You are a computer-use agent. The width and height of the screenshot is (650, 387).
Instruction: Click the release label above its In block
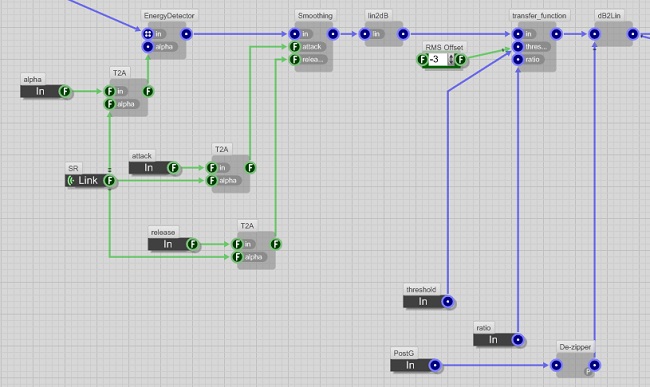click(x=163, y=232)
